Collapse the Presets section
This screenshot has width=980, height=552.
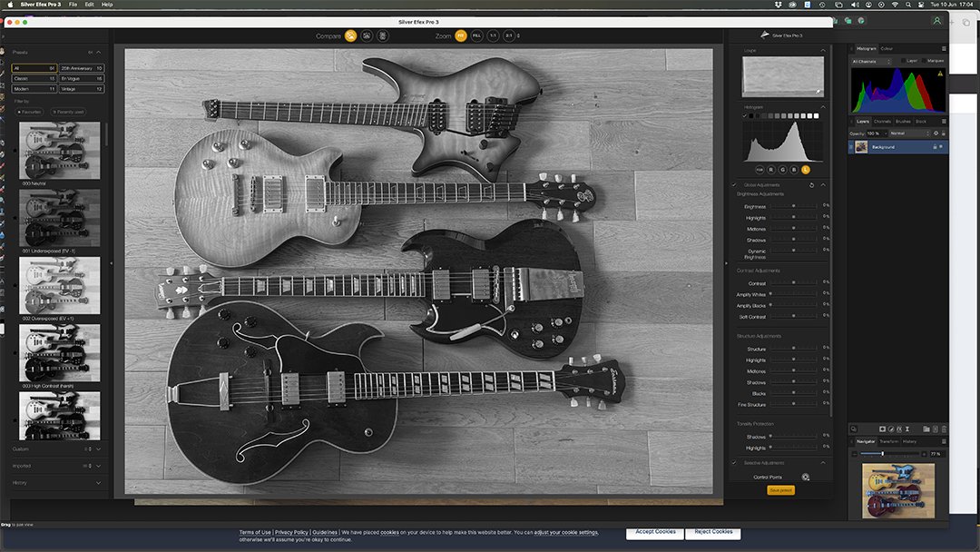click(x=98, y=53)
